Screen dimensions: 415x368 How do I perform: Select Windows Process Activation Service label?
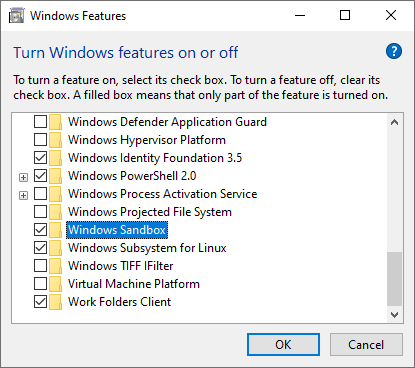point(163,194)
